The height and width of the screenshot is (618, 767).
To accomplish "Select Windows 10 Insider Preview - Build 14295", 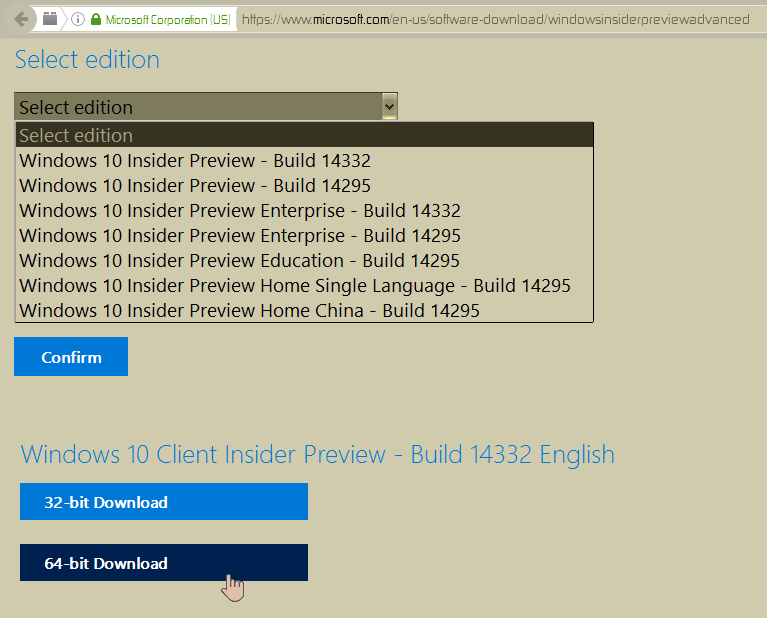I will point(304,185).
